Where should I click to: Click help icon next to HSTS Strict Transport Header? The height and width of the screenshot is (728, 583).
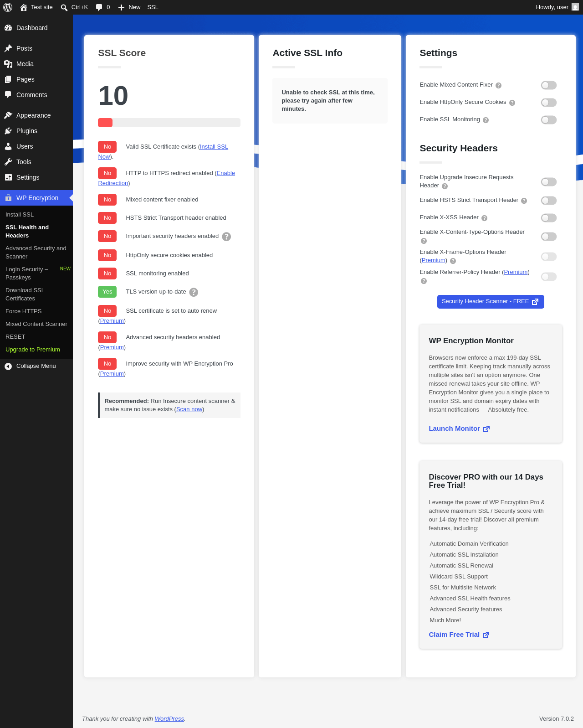click(x=524, y=201)
